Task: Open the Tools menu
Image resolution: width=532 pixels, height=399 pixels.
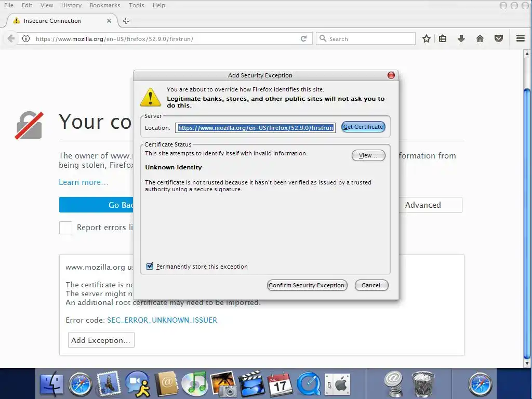Action: tap(137, 5)
